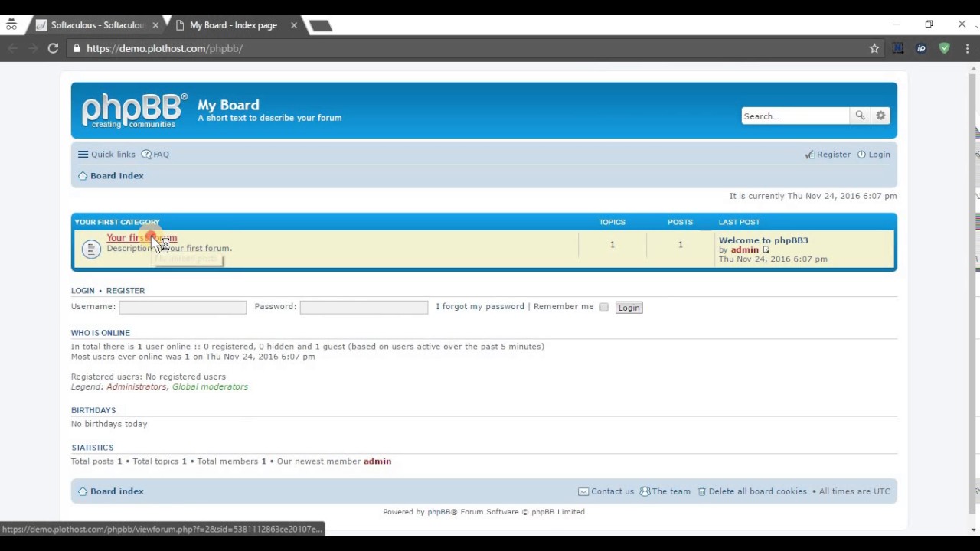Click the Login submit button
This screenshot has height=551, width=980.
point(629,308)
